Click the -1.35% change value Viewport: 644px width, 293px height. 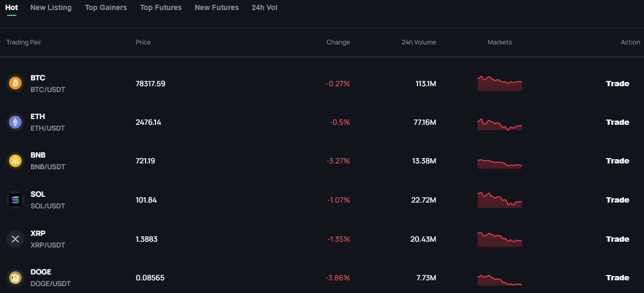(338, 239)
